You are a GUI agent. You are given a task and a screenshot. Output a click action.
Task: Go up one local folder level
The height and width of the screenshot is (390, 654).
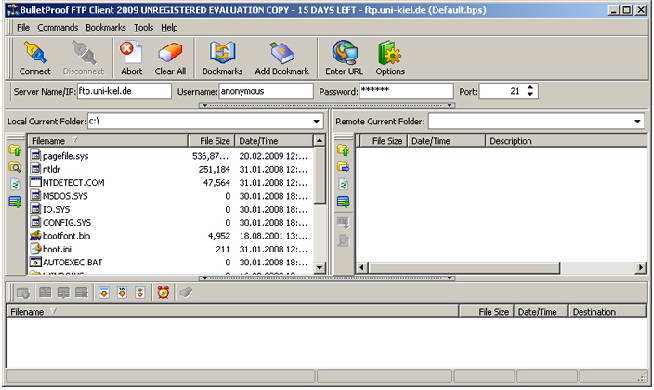(15, 150)
